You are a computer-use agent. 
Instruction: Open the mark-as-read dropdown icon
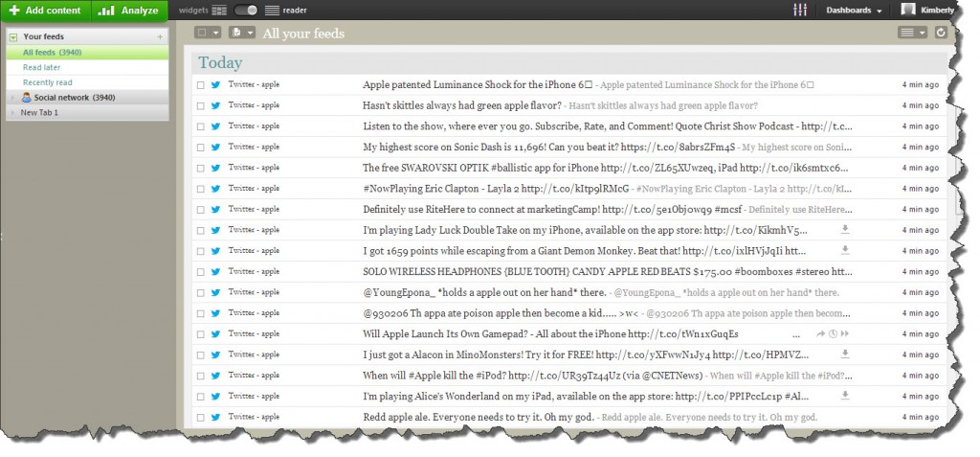(x=242, y=33)
